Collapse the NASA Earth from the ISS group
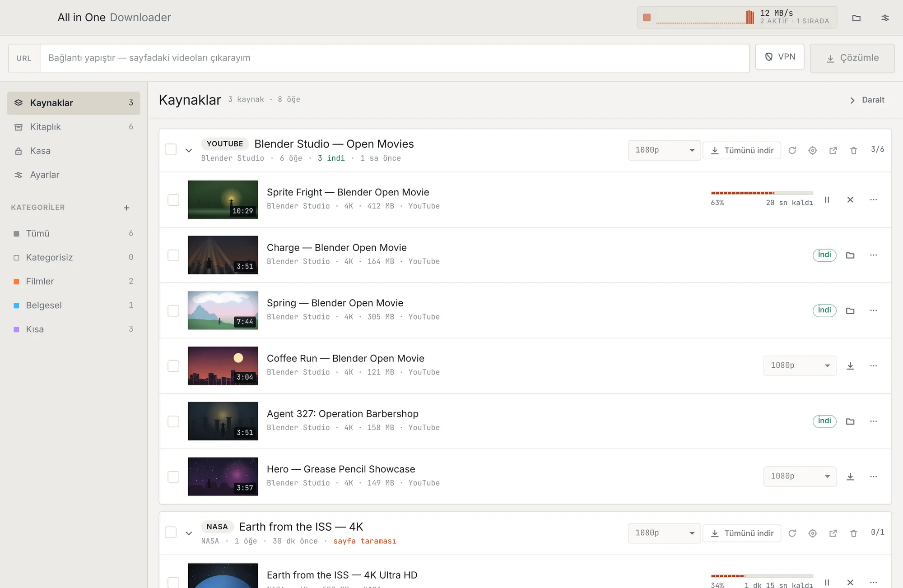Image resolution: width=903 pixels, height=588 pixels. [x=189, y=533]
